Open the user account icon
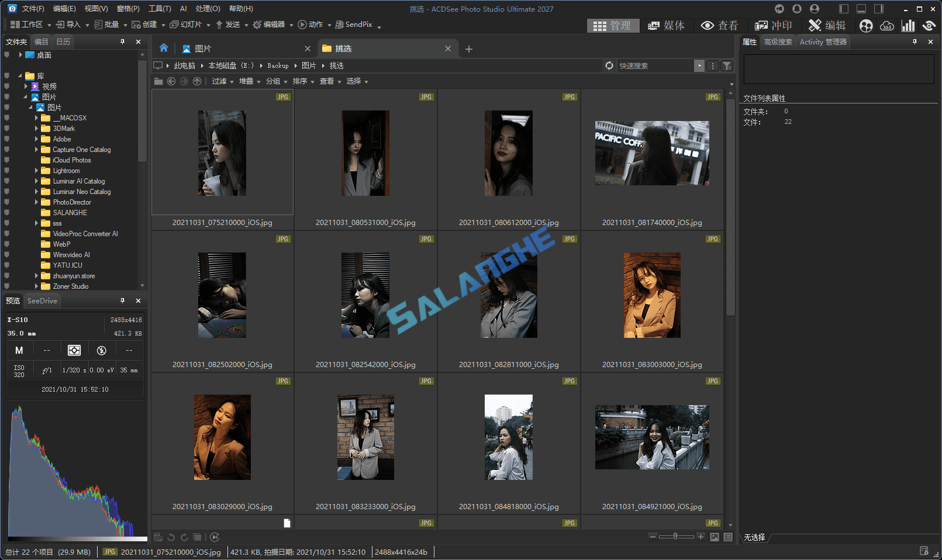Screen dimensions: 942x560 815,9
